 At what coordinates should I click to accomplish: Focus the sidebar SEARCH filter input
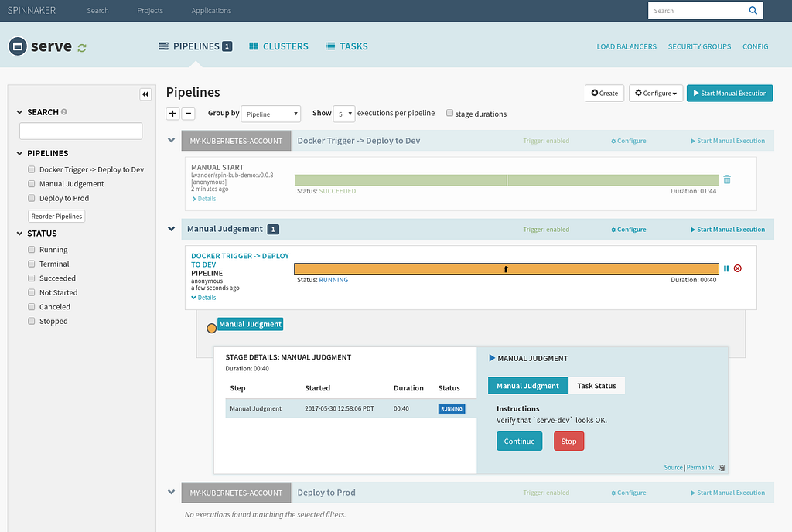pyautogui.click(x=80, y=131)
